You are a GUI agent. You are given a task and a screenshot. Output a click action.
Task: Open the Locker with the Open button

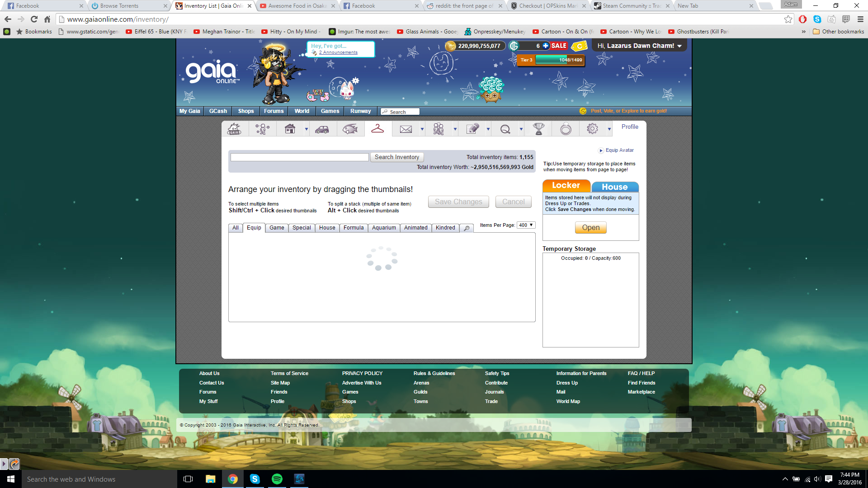click(590, 228)
